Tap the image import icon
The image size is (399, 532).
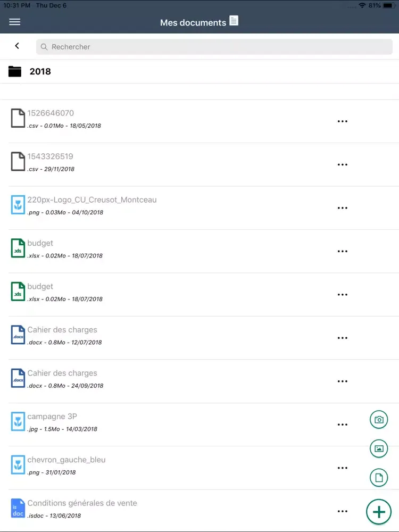tap(378, 448)
